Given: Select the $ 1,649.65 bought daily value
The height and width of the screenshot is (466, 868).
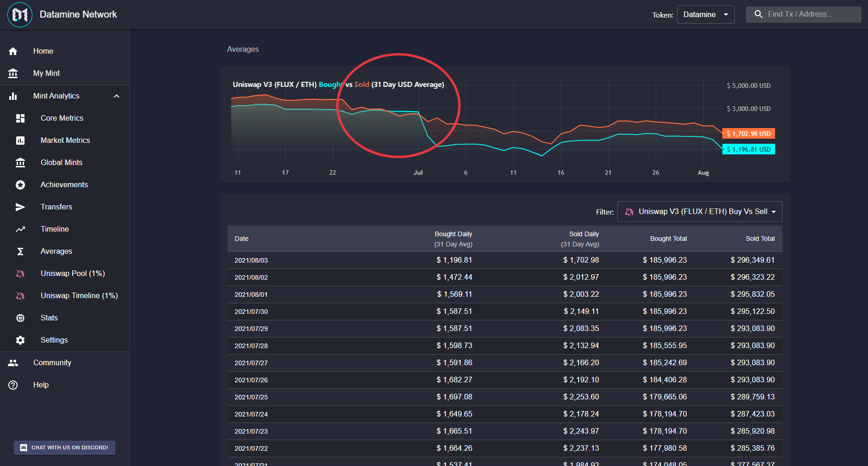Looking at the screenshot, I should [455, 414].
